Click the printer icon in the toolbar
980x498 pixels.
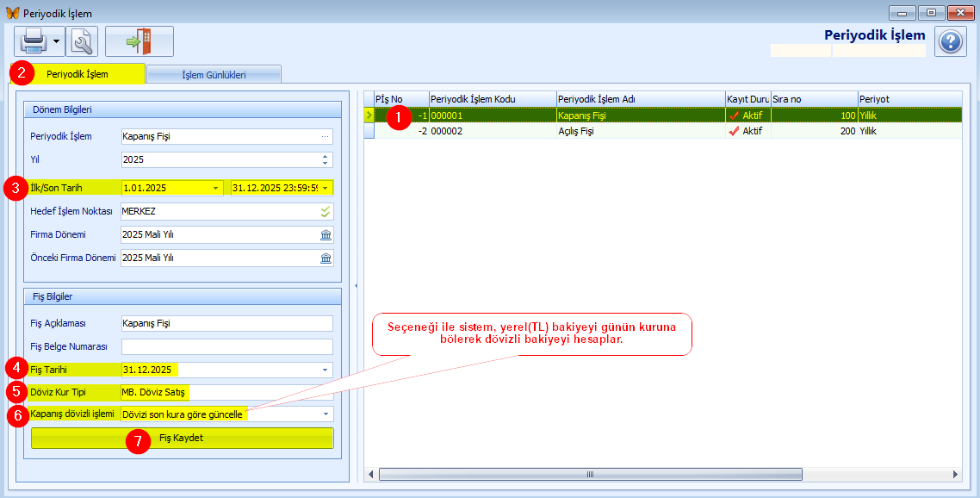pyautogui.click(x=33, y=41)
